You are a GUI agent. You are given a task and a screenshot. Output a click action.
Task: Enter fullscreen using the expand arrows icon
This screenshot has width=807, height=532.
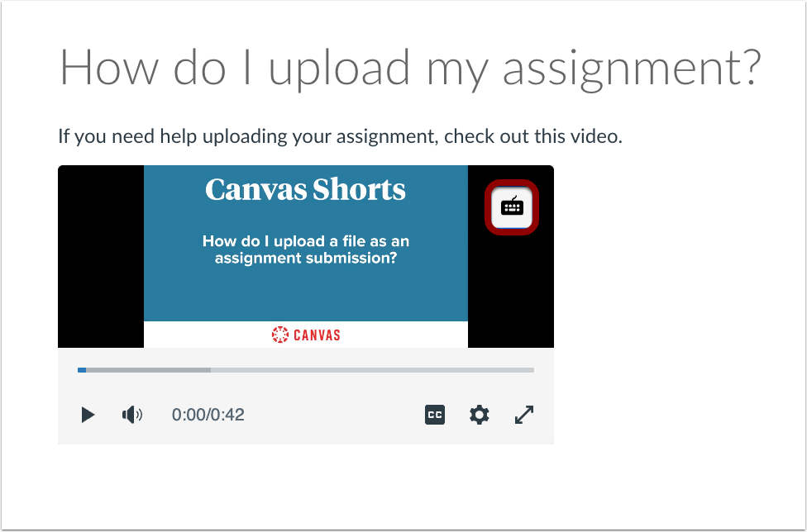(x=524, y=415)
